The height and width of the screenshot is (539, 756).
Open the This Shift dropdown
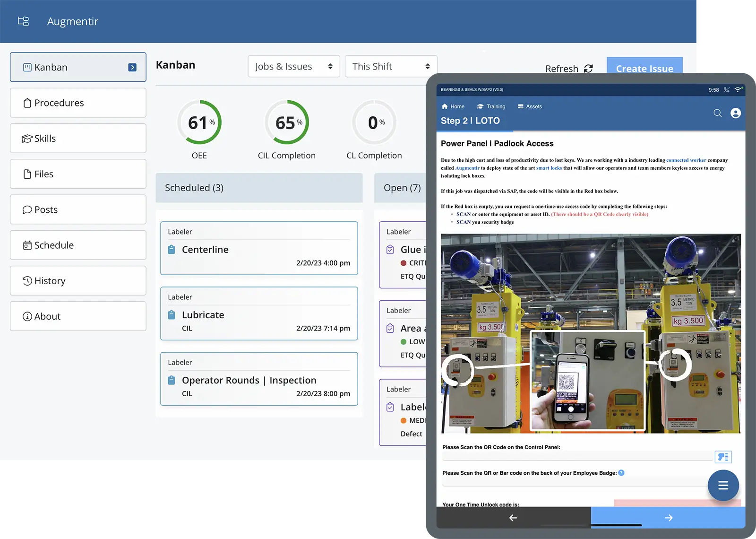391,66
